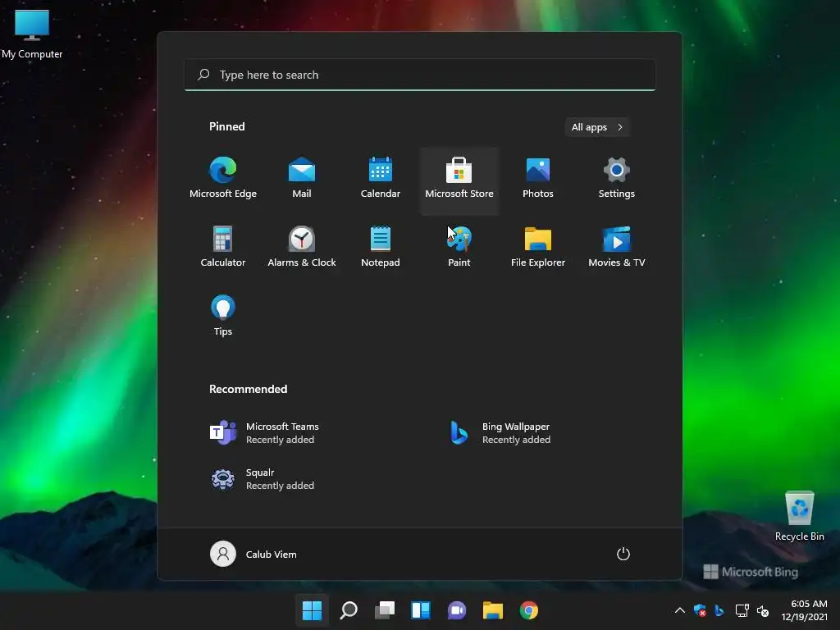Open Calub Viem user account menu
This screenshot has height=630, width=840.
(253, 554)
